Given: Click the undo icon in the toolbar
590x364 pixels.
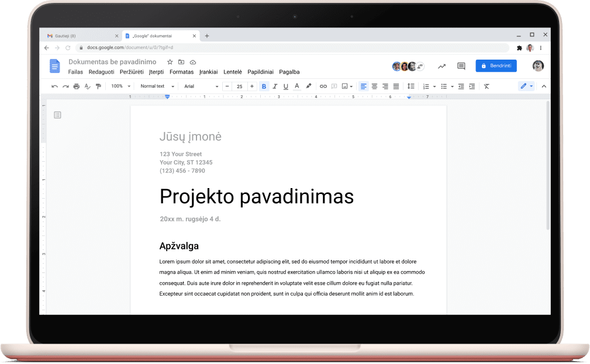Looking at the screenshot, I should [x=55, y=86].
